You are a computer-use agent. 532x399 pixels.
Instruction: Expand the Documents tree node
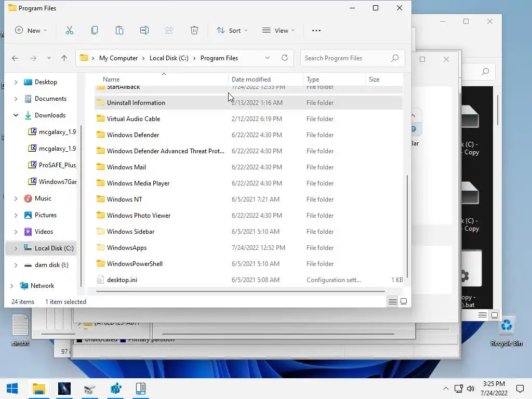pyautogui.click(x=16, y=99)
